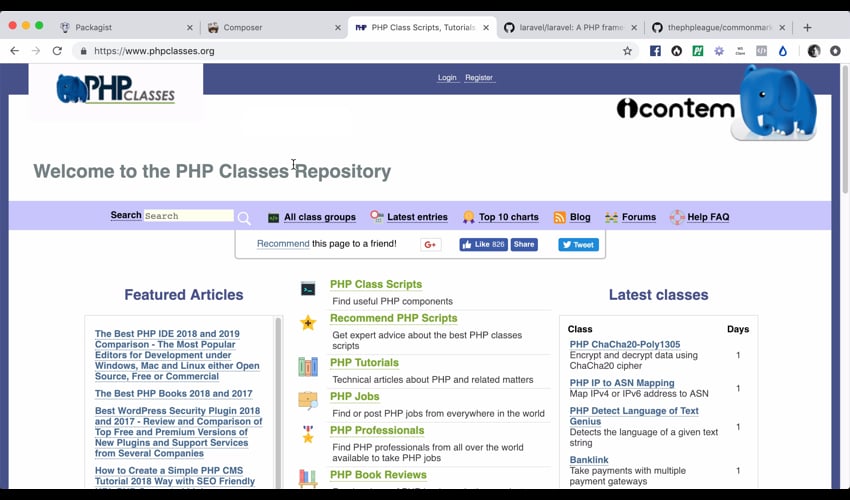The height and width of the screenshot is (500, 850).
Task: Click into the Search text field
Action: pos(188,216)
